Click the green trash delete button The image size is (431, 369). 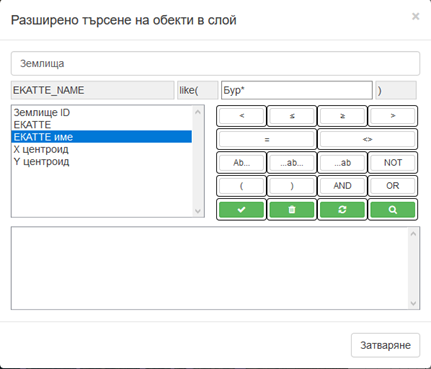(x=292, y=209)
